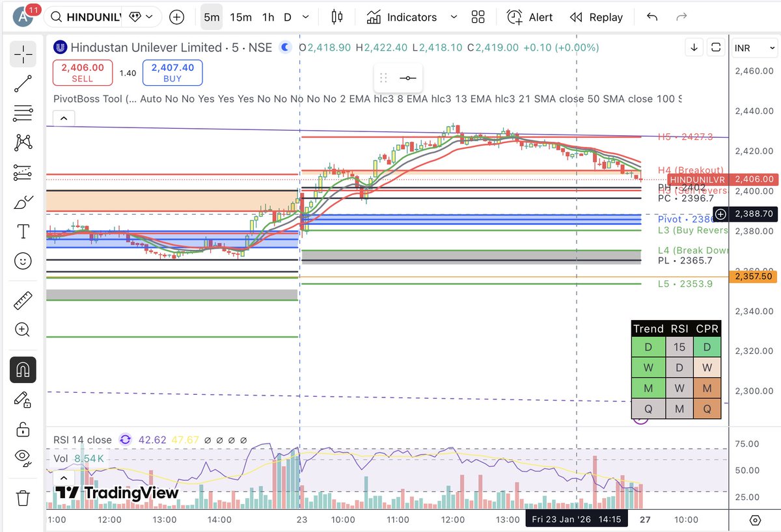Search the HINDUNILVR symbol box
781x532 pixels.
85,17
